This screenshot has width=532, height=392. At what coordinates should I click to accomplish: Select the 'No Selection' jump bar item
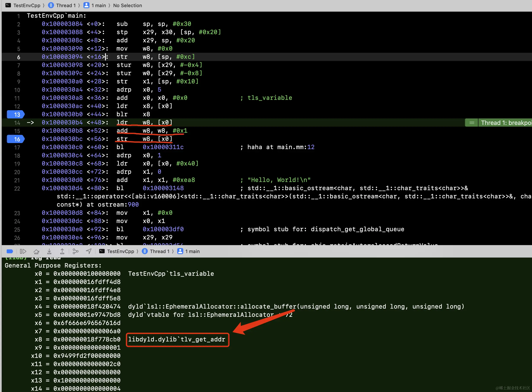(127, 5)
